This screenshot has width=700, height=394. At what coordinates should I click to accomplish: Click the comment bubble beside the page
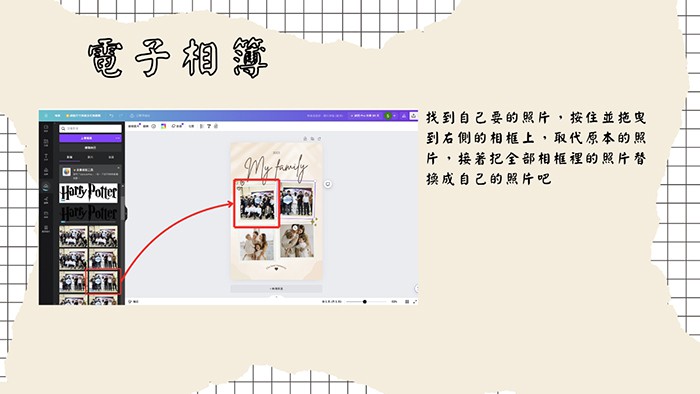click(328, 184)
